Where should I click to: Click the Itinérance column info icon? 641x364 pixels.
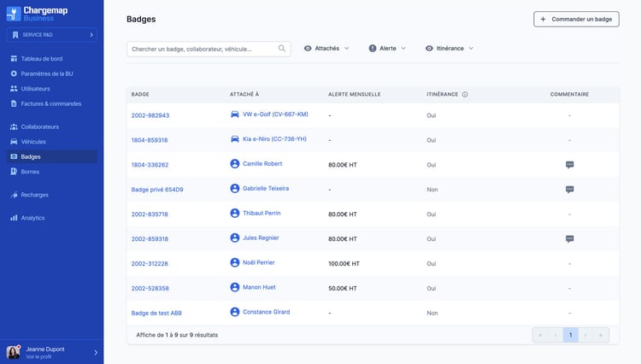click(465, 94)
